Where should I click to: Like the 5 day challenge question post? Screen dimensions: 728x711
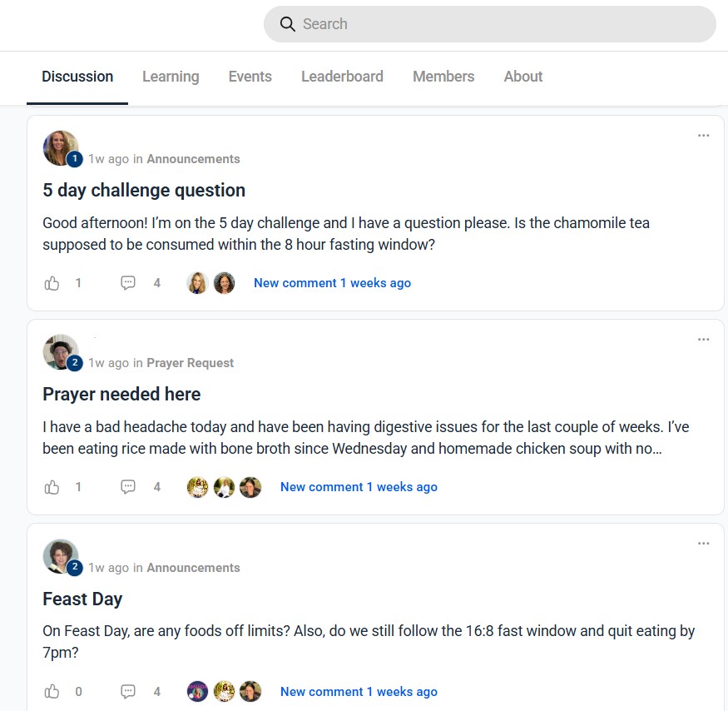tap(52, 283)
